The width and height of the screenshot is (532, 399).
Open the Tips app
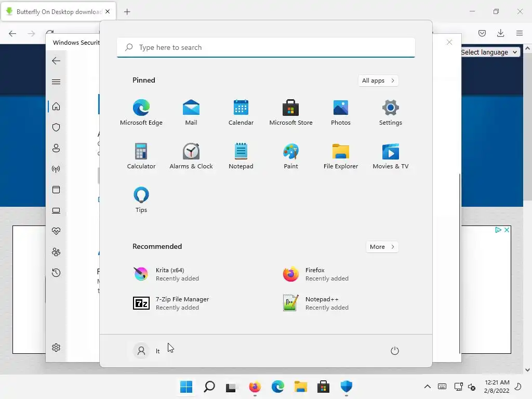click(x=141, y=200)
